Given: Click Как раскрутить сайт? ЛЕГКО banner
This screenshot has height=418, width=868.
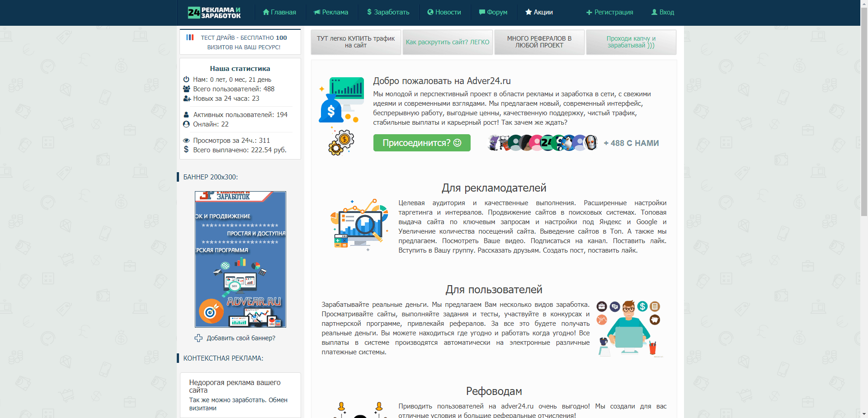Looking at the screenshot, I should pyautogui.click(x=447, y=42).
